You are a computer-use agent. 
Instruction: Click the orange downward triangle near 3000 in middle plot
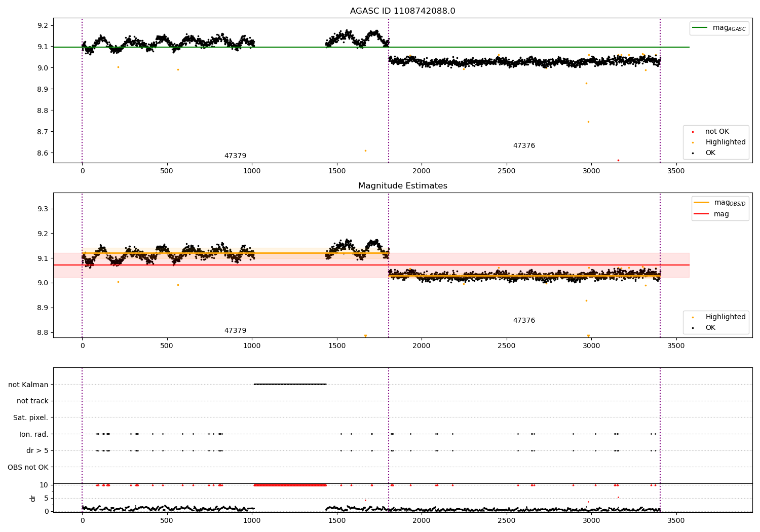588,336
